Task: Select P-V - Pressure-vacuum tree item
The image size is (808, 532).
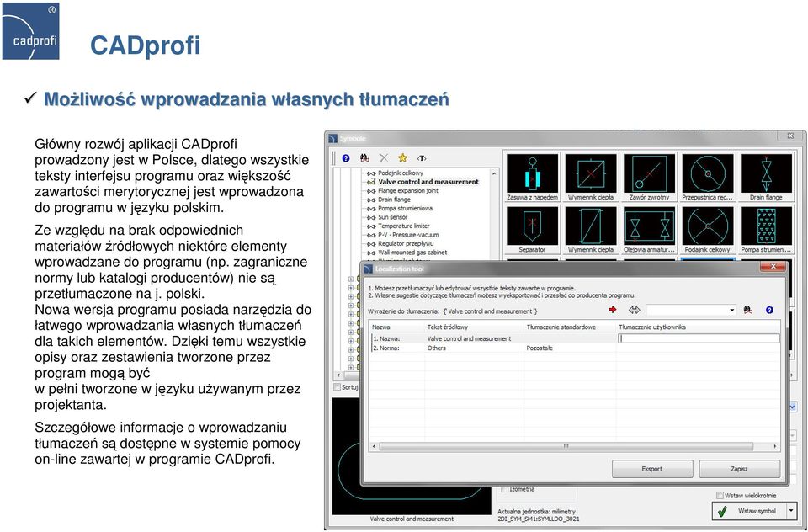Action: tap(408, 235)
